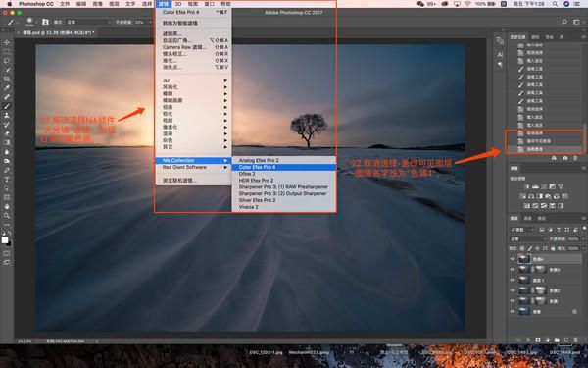
Task: Select the Hand tool
Action: click(x=7, y=206)
